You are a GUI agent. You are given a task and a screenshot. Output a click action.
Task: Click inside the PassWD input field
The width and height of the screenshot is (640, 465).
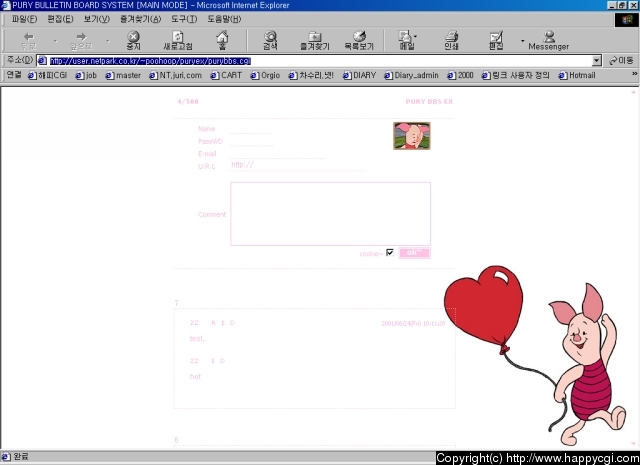(x=251, y=141)
